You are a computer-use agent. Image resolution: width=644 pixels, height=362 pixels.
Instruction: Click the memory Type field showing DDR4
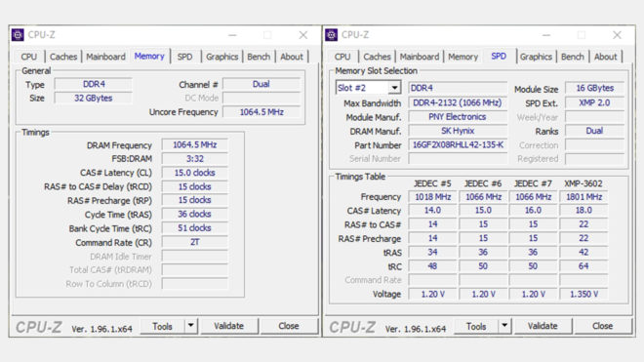tap(94, 84)
